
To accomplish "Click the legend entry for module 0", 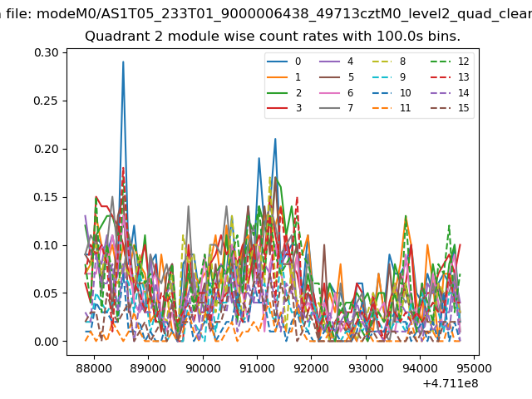I will (284, 62).
